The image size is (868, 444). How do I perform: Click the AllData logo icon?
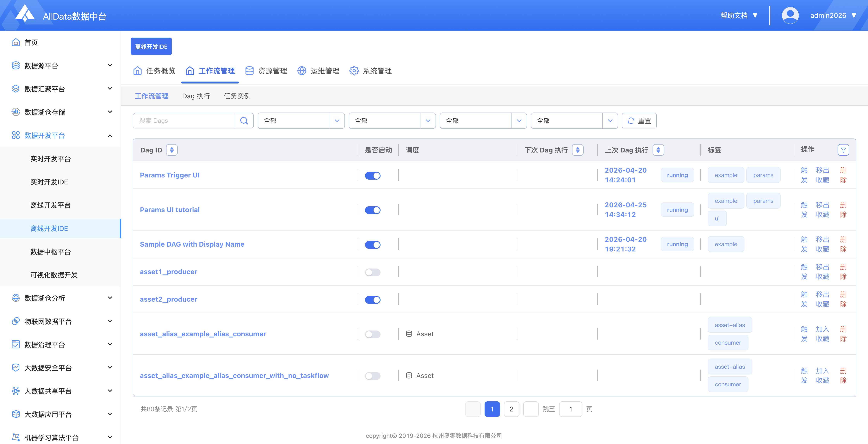(25, 14)
